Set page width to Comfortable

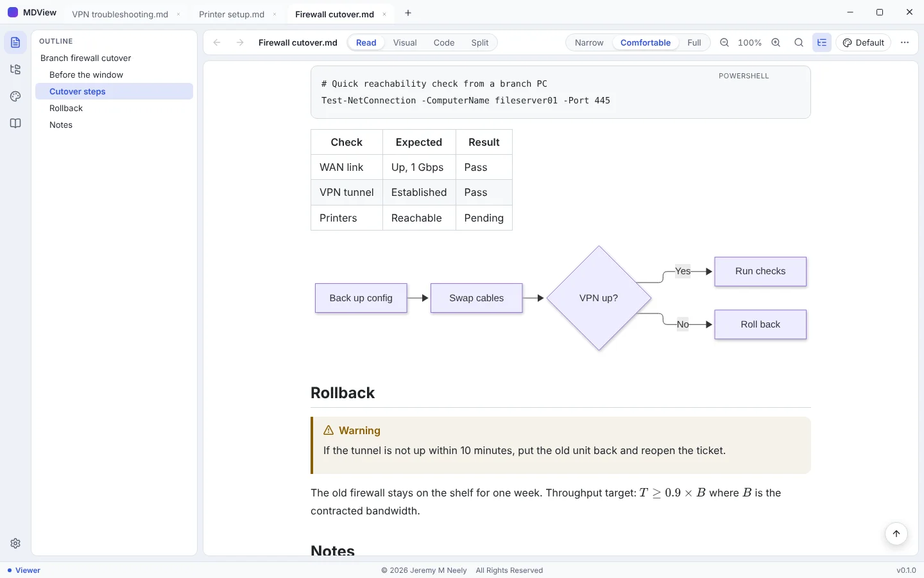[x=646, y=43]
